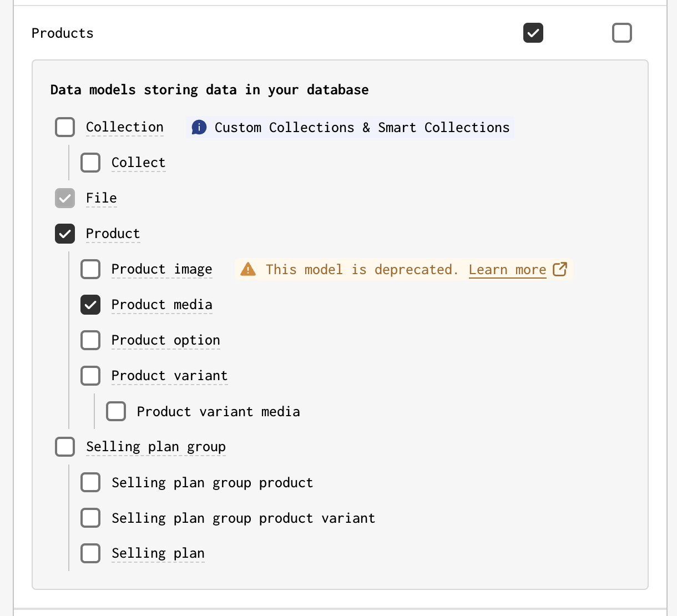Click the Selling plan group label
Screen dimensions: 677x616
click(156, 447)
